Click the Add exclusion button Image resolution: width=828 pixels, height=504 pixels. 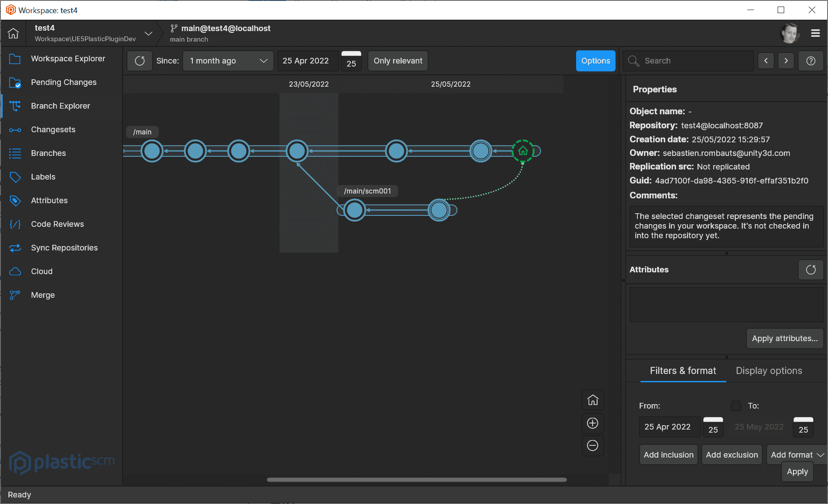tap(732, 455)
